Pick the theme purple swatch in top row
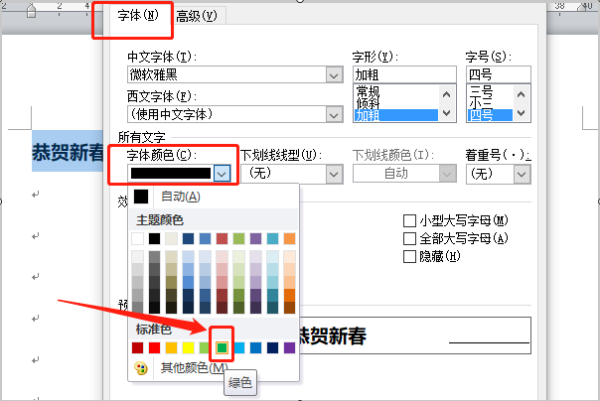This screenshot has width=600, height=401. [256, 239]
